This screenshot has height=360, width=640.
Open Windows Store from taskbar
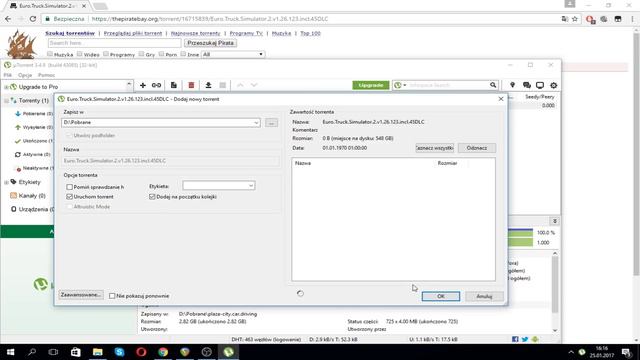(x=76, y=352)
